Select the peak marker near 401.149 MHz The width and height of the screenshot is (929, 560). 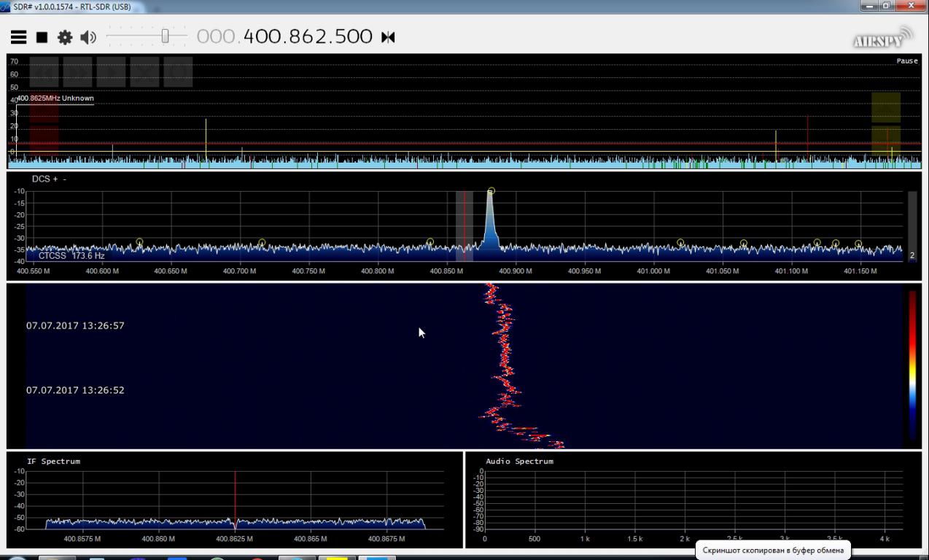[x=858, y=244]
